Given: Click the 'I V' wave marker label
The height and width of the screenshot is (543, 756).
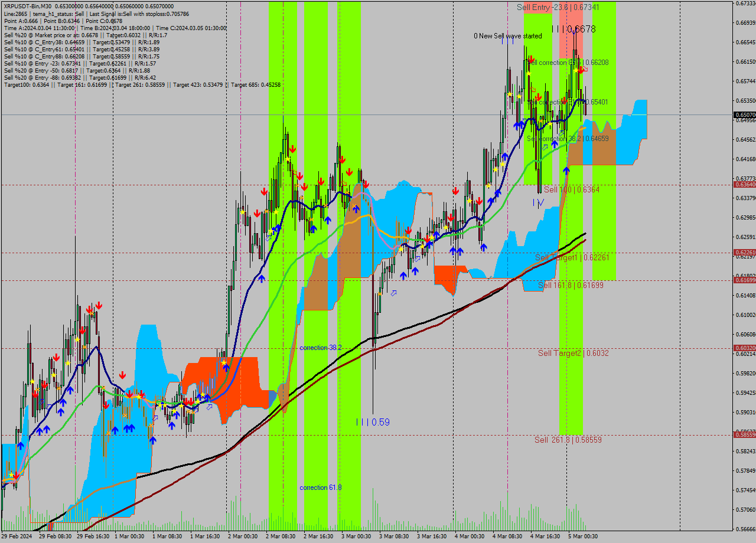Looking at the screenshot, I should [537, 203].
